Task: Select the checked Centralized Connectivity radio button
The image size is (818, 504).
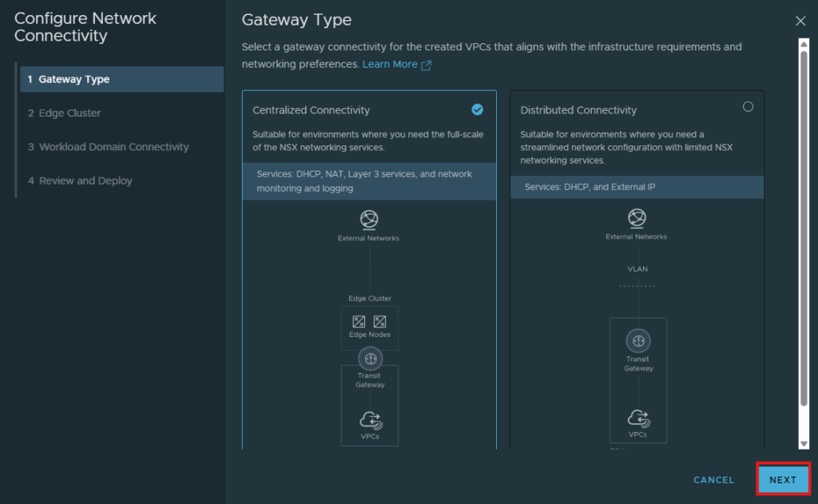Action: (x=478, y=109)
